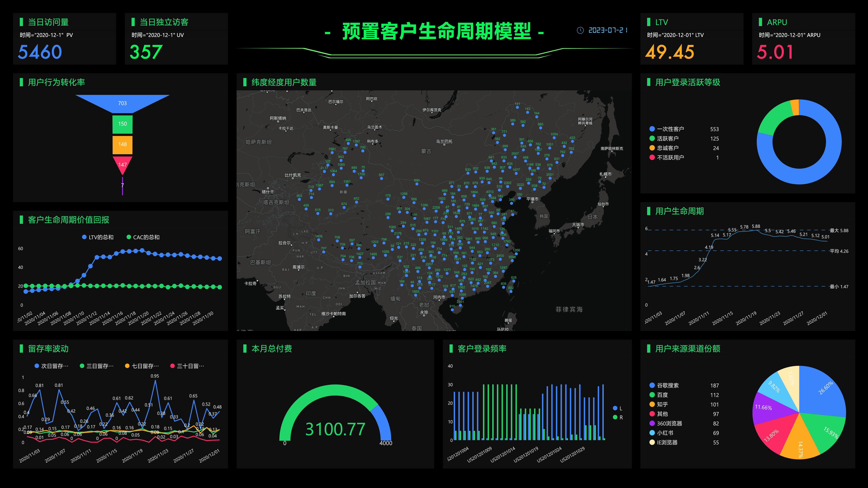
Task: Click the 客户生命周期价值回报 panel title
Action: click(68, 220)
